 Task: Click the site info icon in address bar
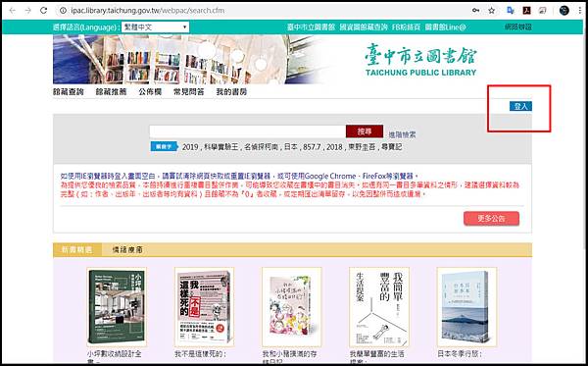point(63,11)
